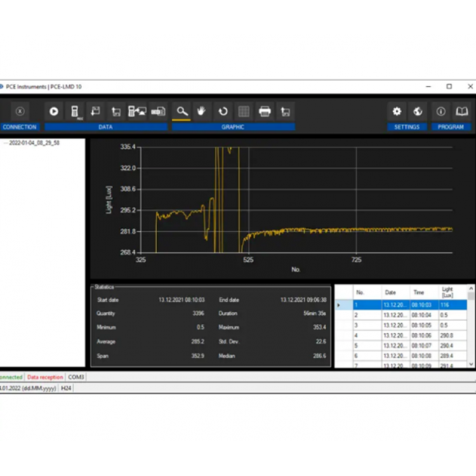Click the load data from file icon
The height and width of the screenshot is (476, 476).
96,112
